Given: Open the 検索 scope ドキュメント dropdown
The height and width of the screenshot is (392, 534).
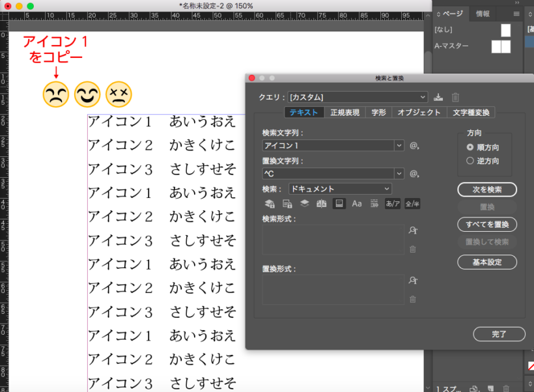Looking at the screenshot, I should click(339, 189).
